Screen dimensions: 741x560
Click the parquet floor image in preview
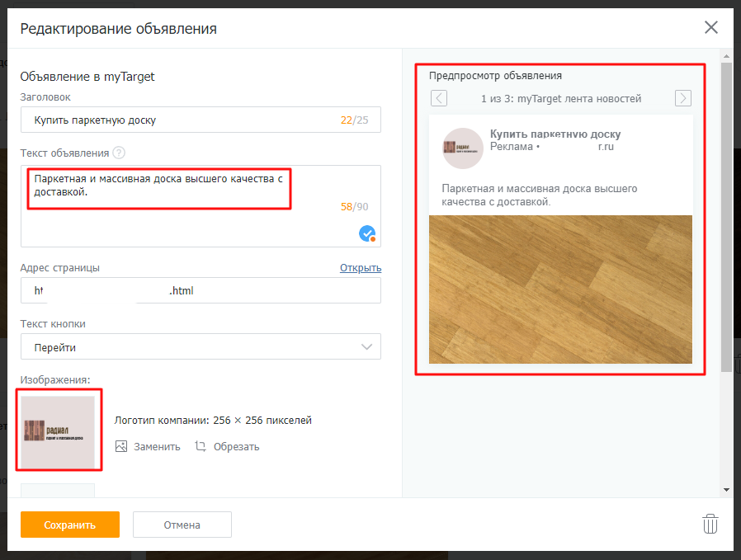(x=560, y=289)
